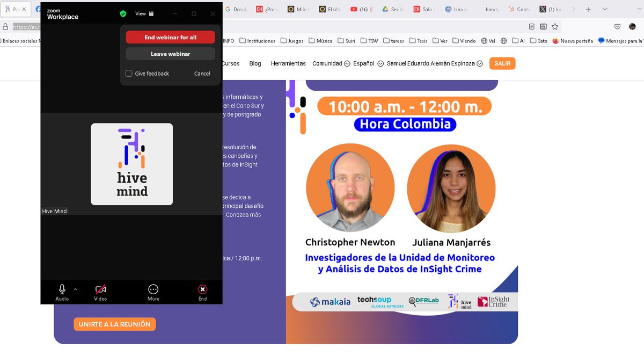
Task: End the webinar for all participants
Action: tap(170, 37)
